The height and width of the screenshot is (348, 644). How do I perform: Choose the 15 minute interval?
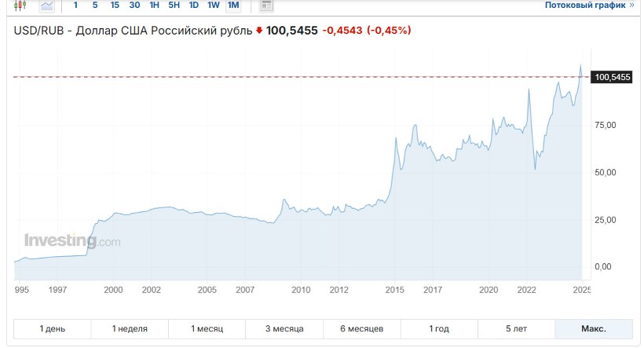115,5
